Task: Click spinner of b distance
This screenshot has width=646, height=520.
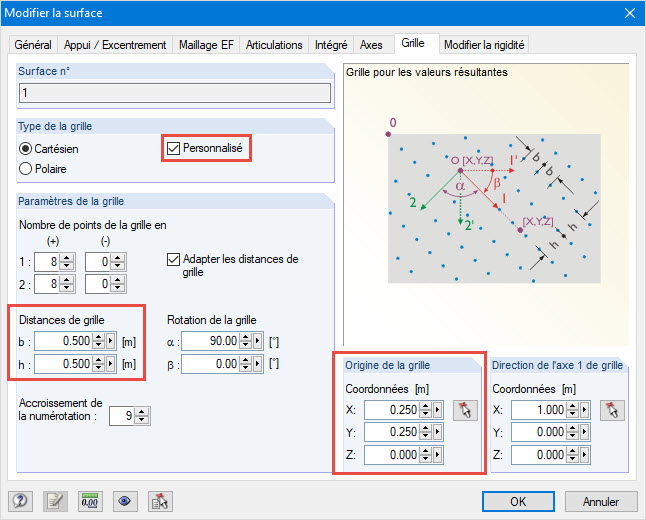Action: [x=98, y=341]
